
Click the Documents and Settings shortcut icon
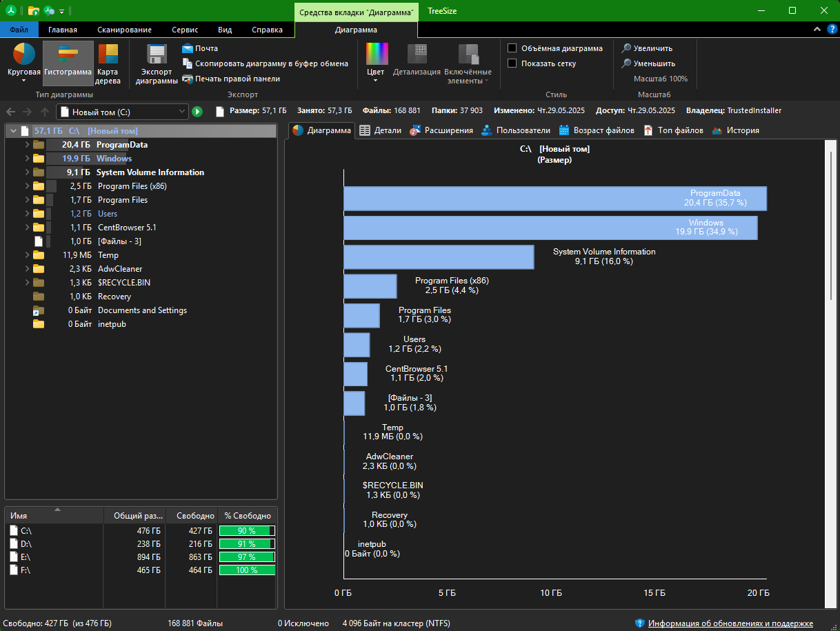pos(39,310)
